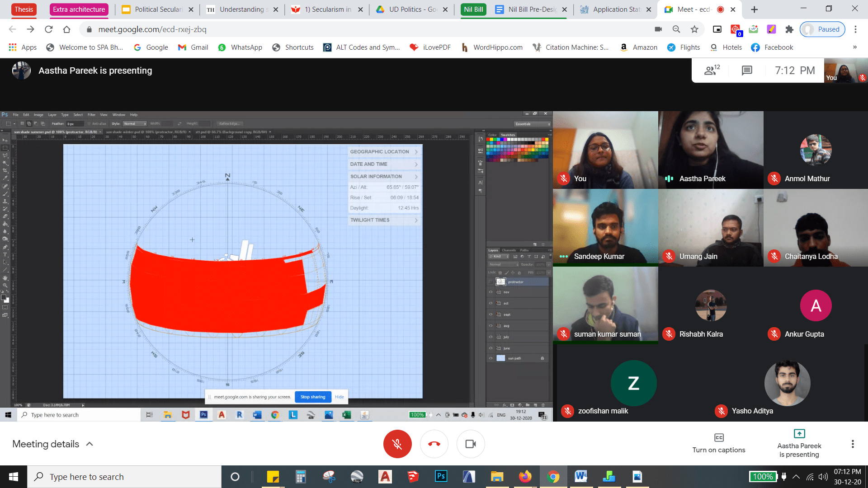The image size is (868, 488).
Task: Click the red leave call button
Action: pyautogui.click(x=434, y=444)
